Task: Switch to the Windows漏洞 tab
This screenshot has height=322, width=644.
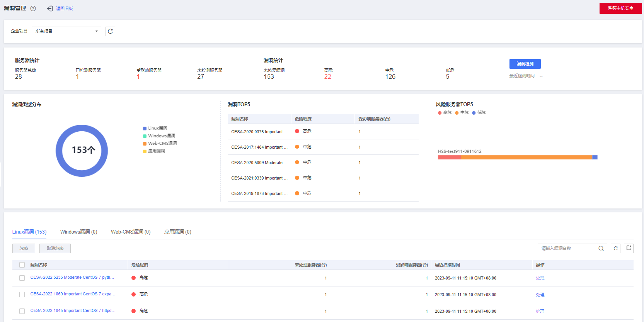Action: (x=78, y=232)
